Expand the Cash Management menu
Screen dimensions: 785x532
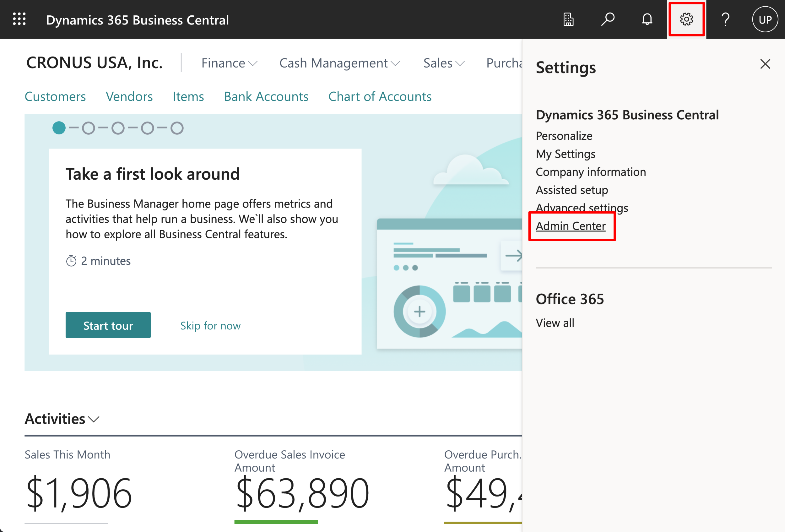339,63
